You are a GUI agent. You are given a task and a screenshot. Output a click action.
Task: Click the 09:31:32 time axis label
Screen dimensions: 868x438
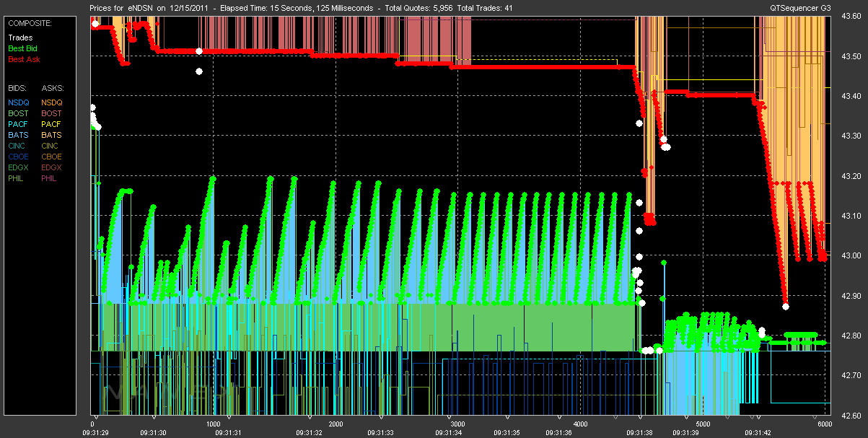310,432
